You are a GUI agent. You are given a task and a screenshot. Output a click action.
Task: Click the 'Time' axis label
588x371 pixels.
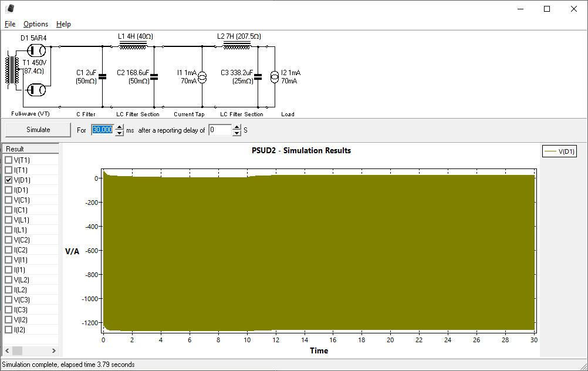pyautogui.click(x=319, y=350)
